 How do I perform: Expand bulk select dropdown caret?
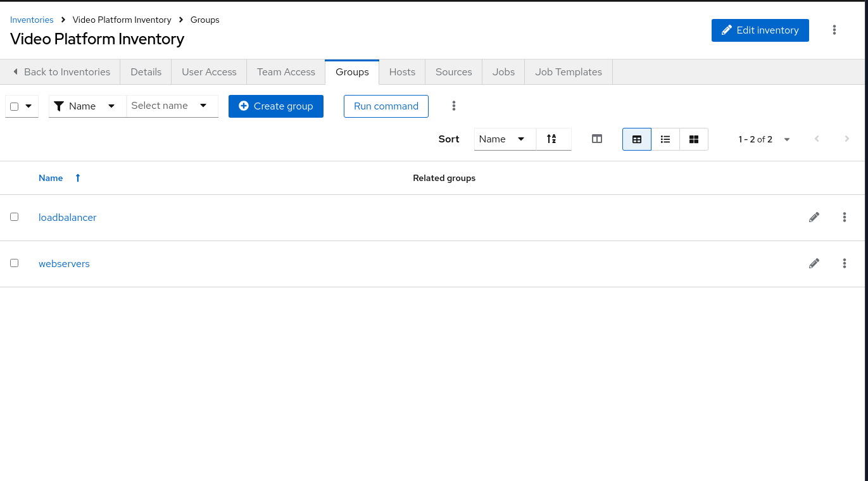tap(28, 106)
